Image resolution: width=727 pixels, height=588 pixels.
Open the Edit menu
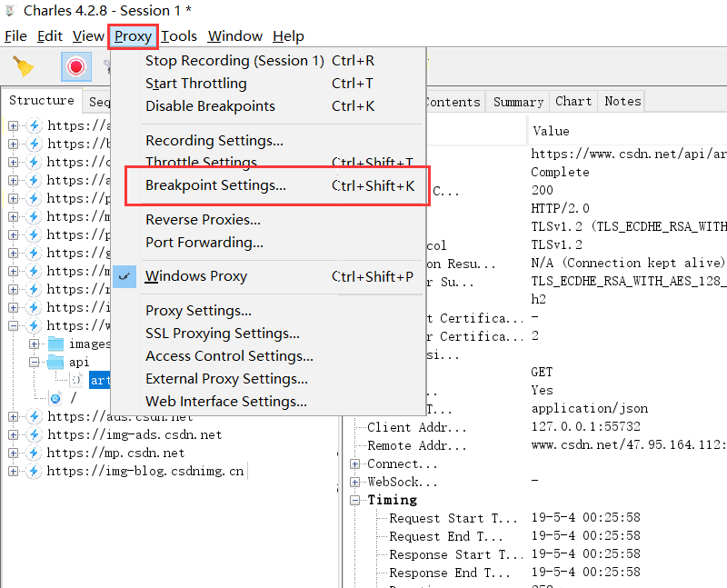pos(50,36)
